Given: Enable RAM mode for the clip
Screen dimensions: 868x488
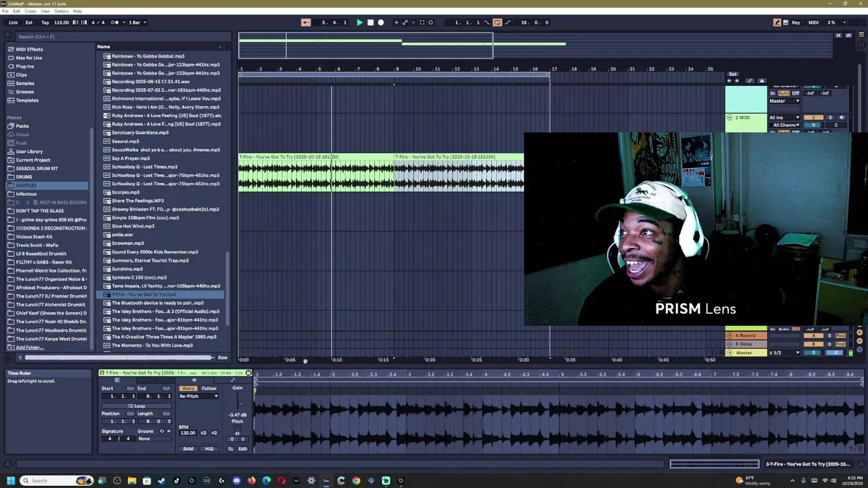Looking at the screenshot, I should 188,449.
